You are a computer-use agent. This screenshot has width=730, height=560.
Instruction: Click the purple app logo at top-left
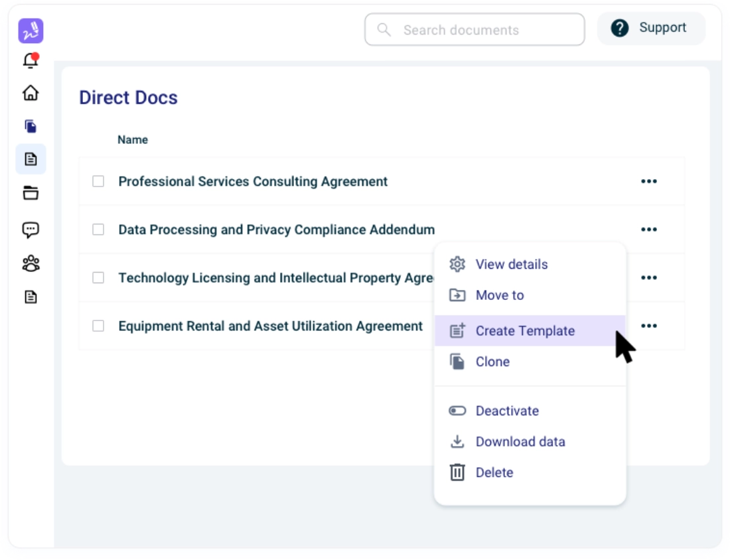pyautogui.click(x=31, y=31)
